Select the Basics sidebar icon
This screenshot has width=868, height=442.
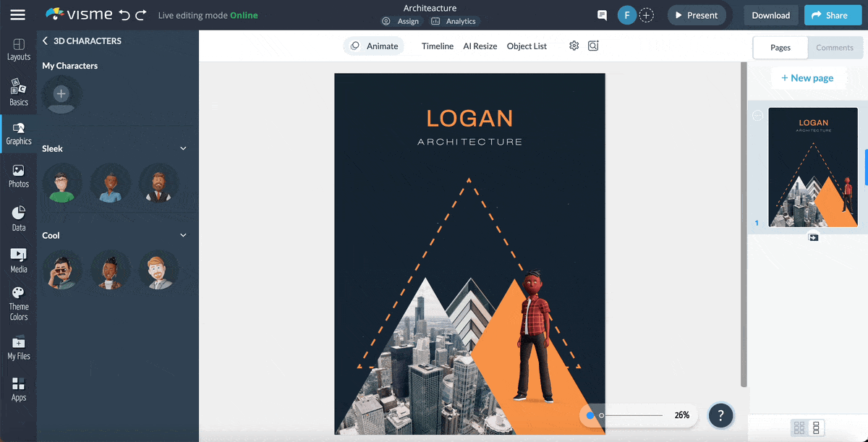[19, 91]
